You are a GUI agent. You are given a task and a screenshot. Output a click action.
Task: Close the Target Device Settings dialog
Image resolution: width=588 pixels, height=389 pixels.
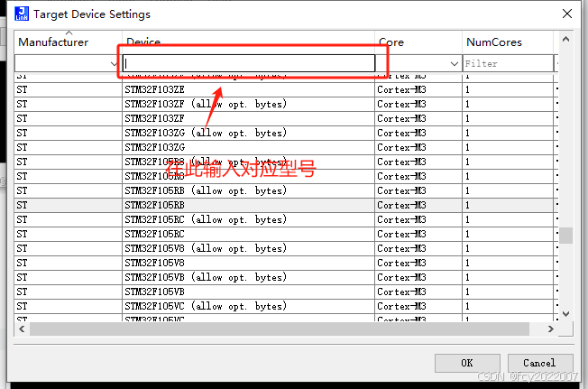point(567,14)
